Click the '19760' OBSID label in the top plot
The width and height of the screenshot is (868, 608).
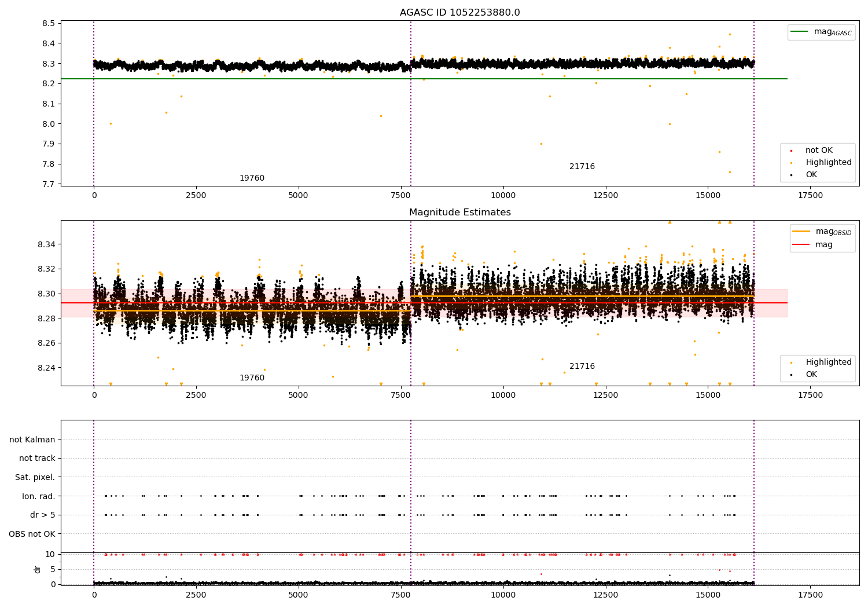click(x=252, y=178)
